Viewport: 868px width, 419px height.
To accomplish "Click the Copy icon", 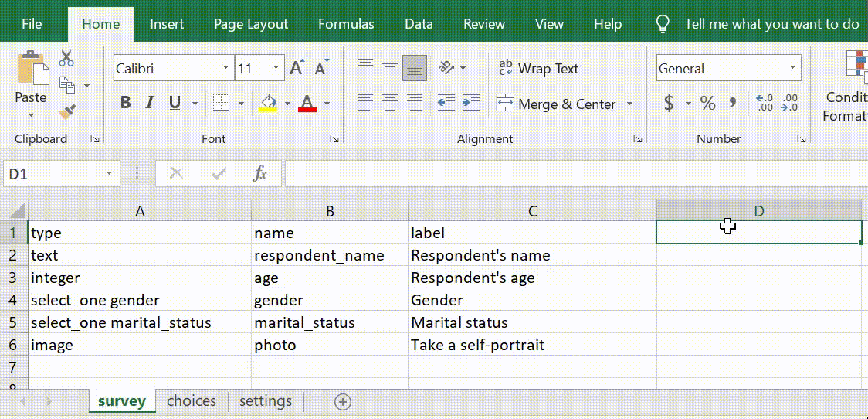I will [67, 85].
